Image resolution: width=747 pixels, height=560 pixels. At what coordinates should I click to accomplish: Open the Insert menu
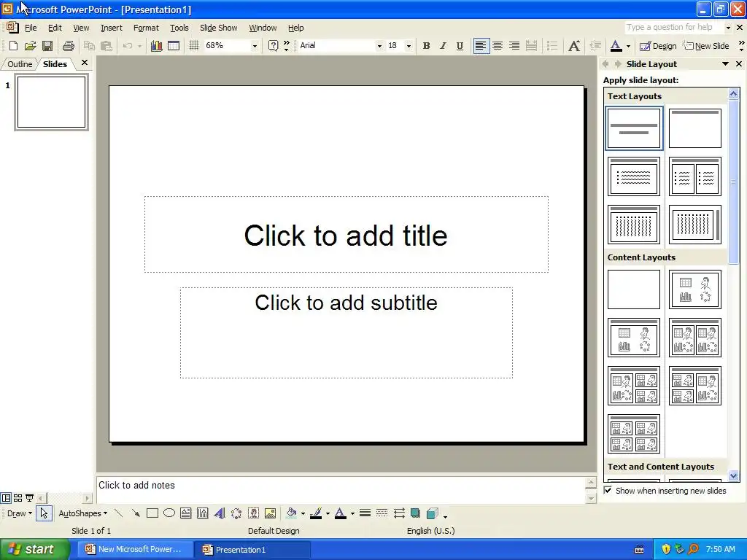click(112, 28)
